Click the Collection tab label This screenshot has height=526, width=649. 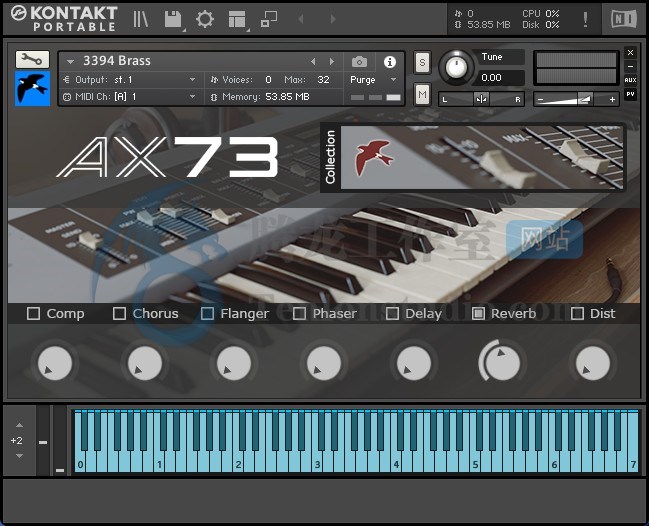(330, 157)
